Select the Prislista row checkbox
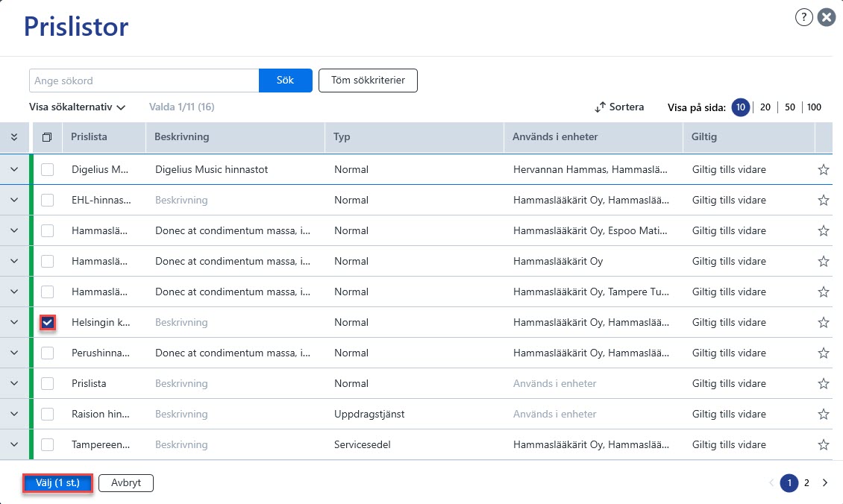Image resolution: width=843 pixels, height=504 pixels. (47, 384)
